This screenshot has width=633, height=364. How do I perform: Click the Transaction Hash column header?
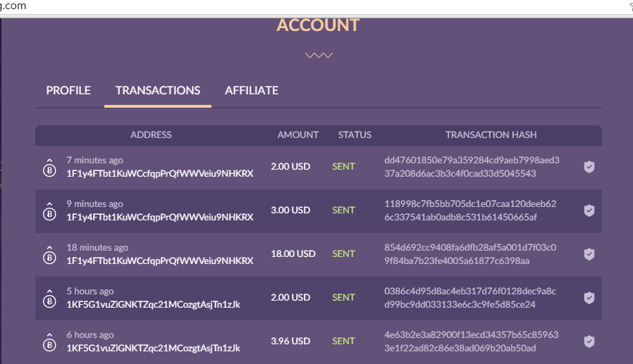(491, 134)
